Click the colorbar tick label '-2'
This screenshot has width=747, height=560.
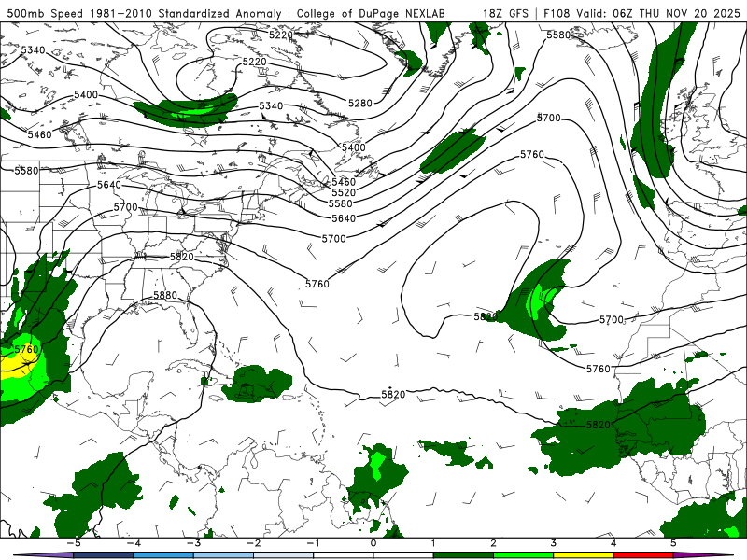coord(253,543)
